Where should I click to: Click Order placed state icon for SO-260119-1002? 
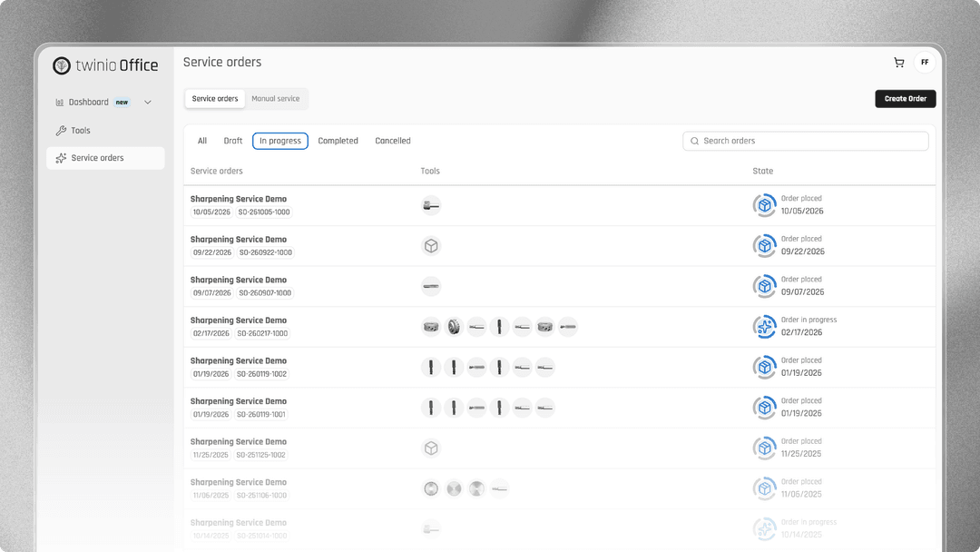tap(764, 368)
